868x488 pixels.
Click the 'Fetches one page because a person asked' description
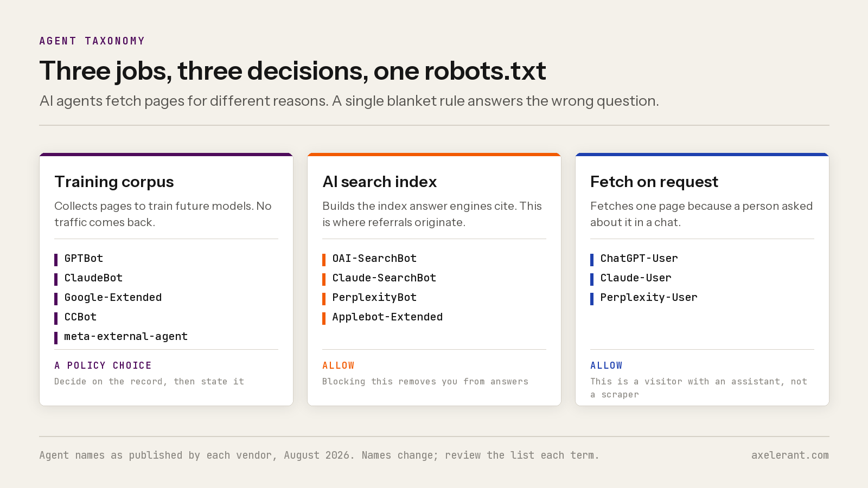(x=701, y=214)
